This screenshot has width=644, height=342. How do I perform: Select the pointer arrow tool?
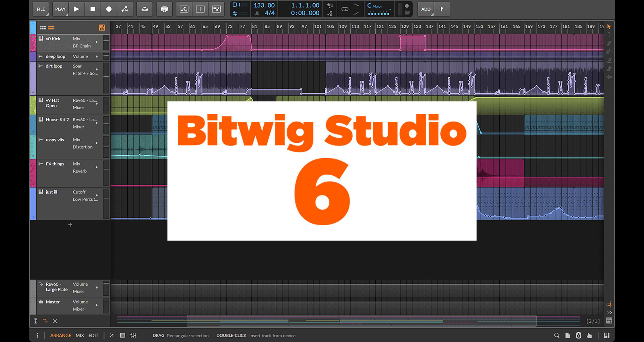click(609, 27)
